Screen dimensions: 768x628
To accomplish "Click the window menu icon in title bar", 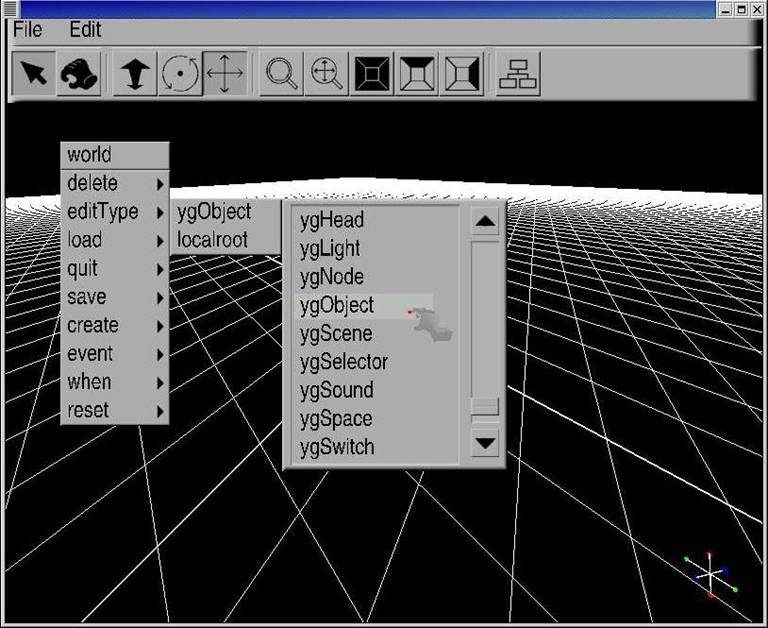I will pos(10,8).
